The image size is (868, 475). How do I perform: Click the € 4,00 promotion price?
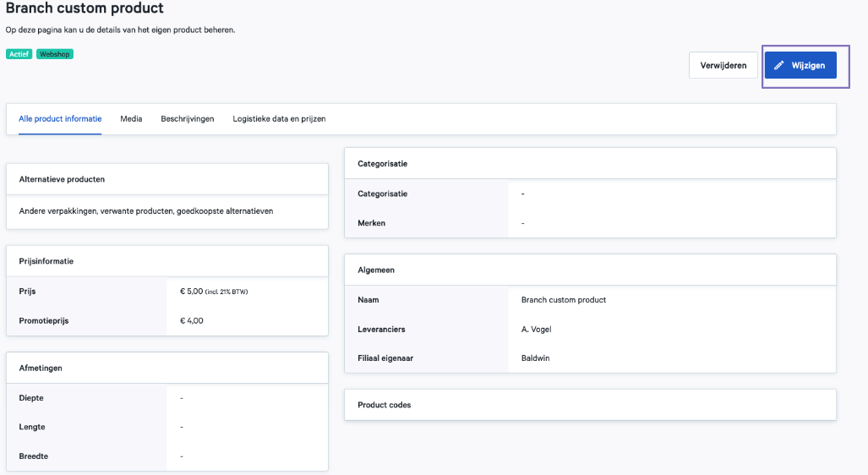(x=192, y=320)
